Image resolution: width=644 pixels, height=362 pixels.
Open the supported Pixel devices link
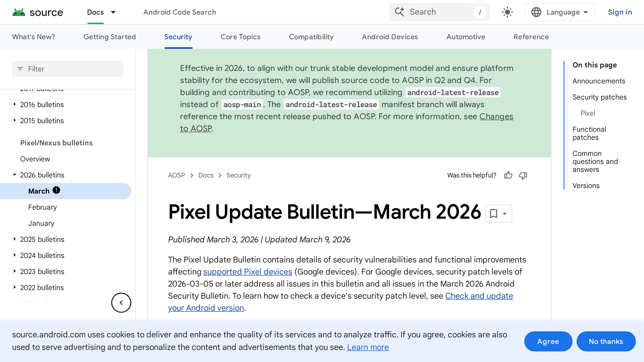[248, 272]
